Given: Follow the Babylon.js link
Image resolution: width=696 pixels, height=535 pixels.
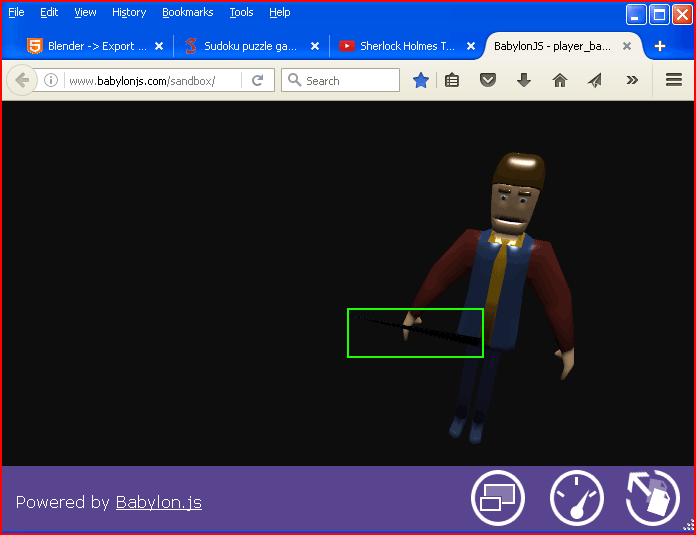Looking at the screenshot, I should [158, 502].
